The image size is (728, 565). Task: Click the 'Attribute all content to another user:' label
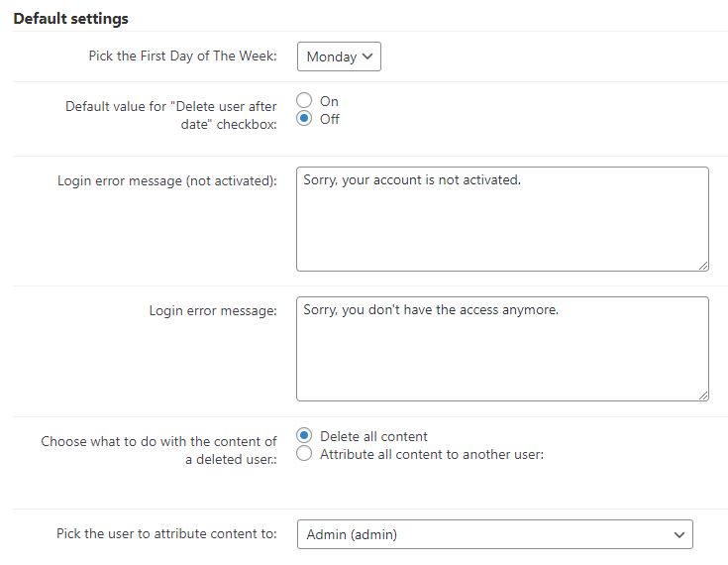(432, 454)
